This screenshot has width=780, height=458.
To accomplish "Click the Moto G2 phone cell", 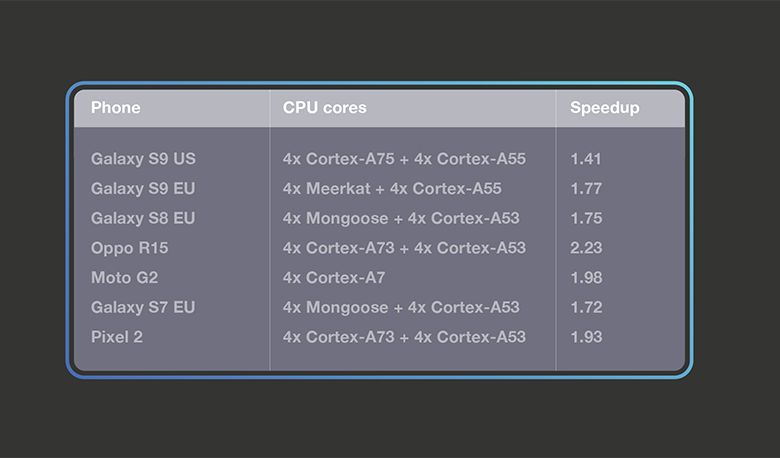I will [x=124, y=278].
